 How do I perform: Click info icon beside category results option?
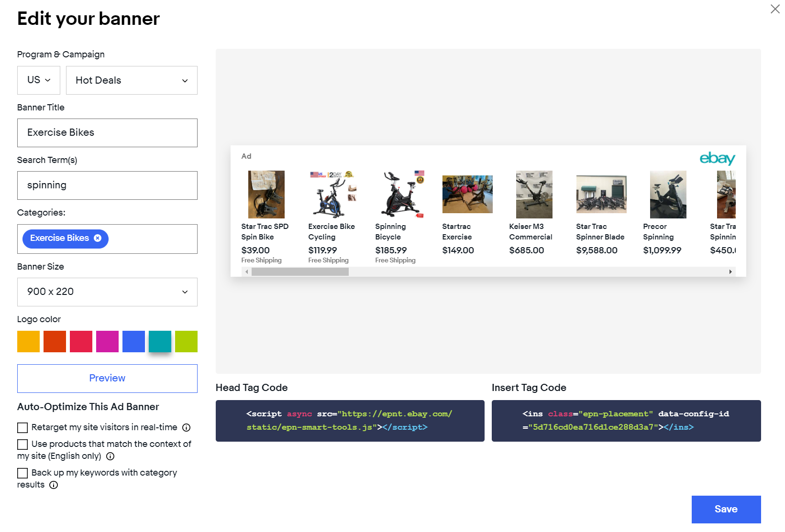[x=54, y=485]
